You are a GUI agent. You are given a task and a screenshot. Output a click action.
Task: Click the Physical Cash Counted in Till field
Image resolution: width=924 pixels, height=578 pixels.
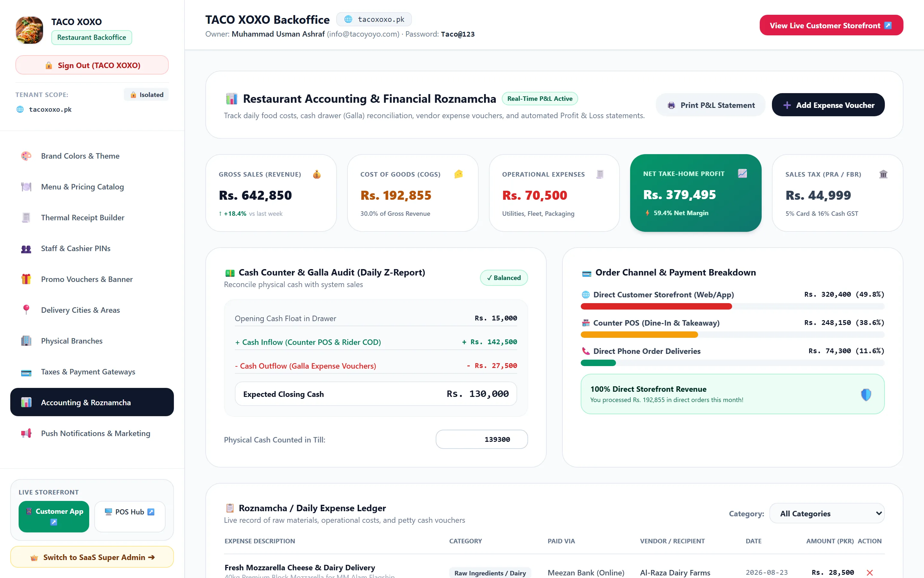[x=482, y=440]
